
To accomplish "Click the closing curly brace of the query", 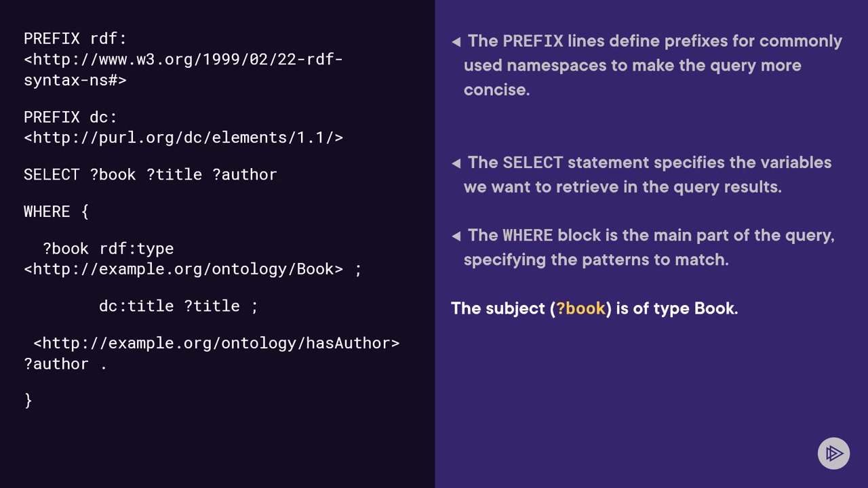I will [28, 401].
